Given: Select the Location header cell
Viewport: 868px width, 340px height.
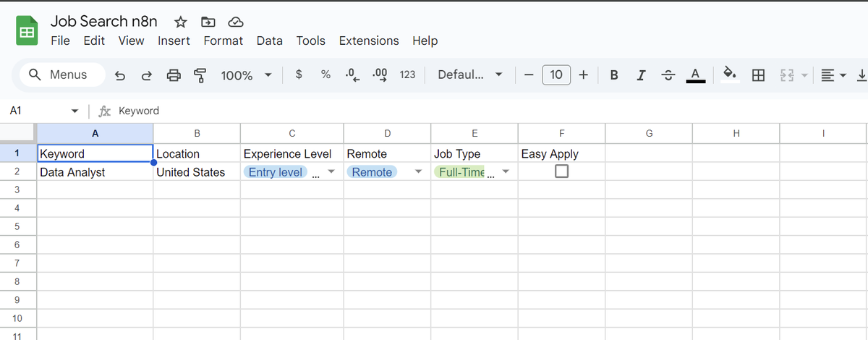Looking at the screenshot, I should tap(197, 153).
